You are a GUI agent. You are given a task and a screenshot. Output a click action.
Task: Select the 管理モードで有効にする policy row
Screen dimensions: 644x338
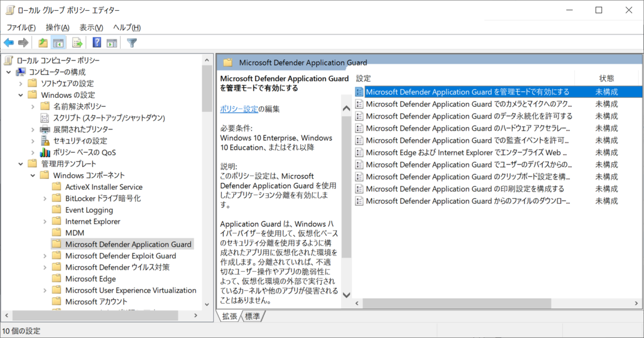pyautogui.click(x=498, y=92)
